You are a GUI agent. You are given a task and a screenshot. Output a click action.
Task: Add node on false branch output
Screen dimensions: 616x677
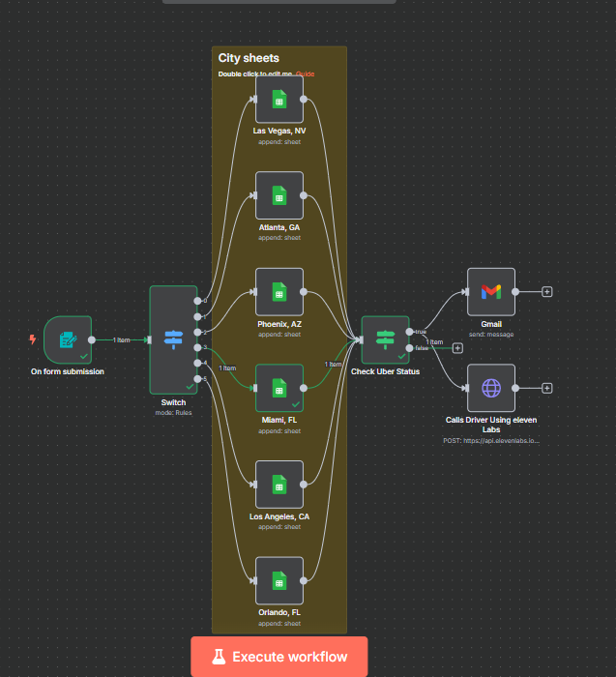pos(457,348)
